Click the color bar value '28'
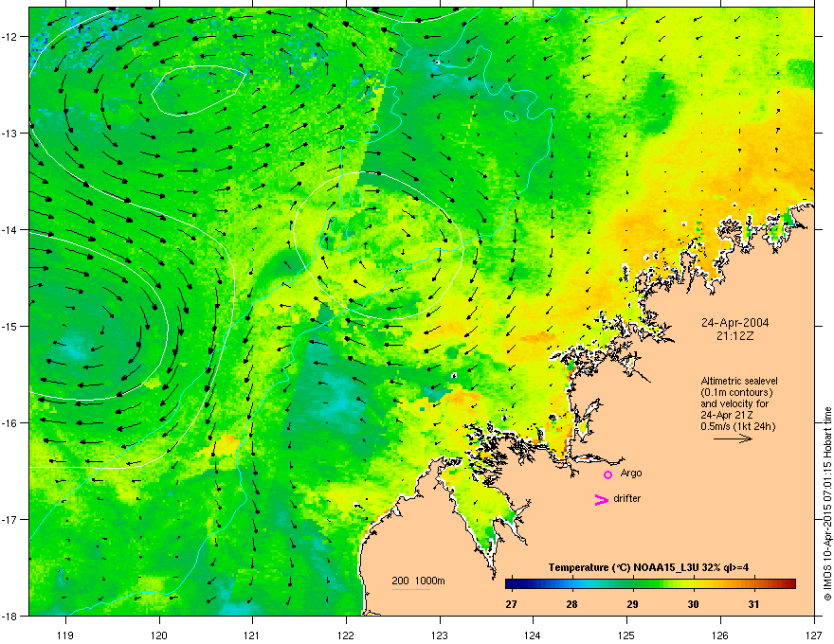This screenshot has width=834, height=644. click(571, 604)
